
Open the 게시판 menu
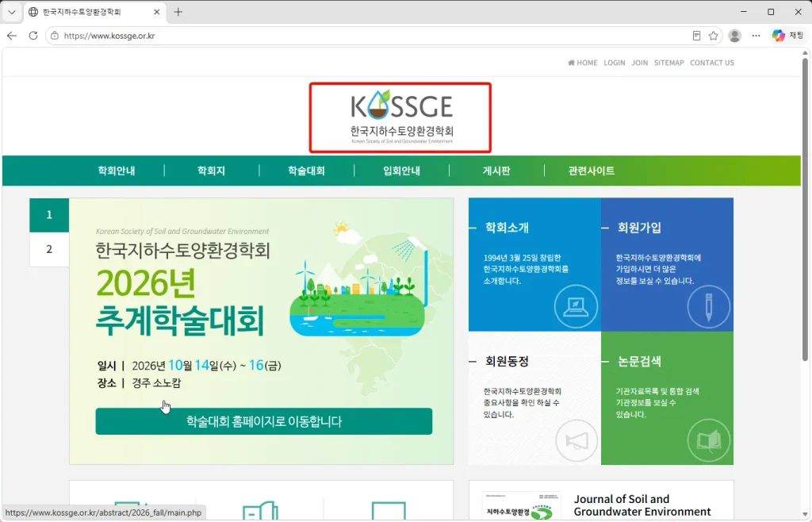click(496, 171)
